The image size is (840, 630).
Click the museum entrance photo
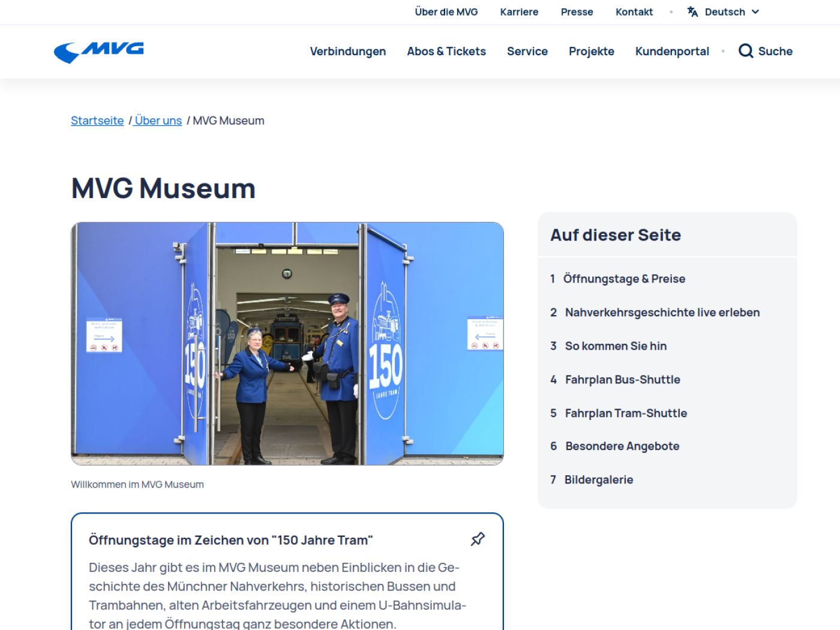287,344
